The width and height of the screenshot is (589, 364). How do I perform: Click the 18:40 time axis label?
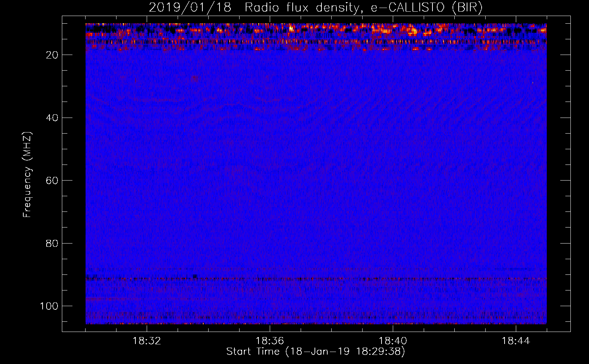pos(393,341)
